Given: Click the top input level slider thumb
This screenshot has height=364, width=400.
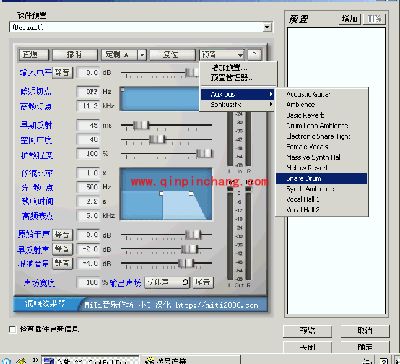Looking at the screenshot, I should pos(191,72).
